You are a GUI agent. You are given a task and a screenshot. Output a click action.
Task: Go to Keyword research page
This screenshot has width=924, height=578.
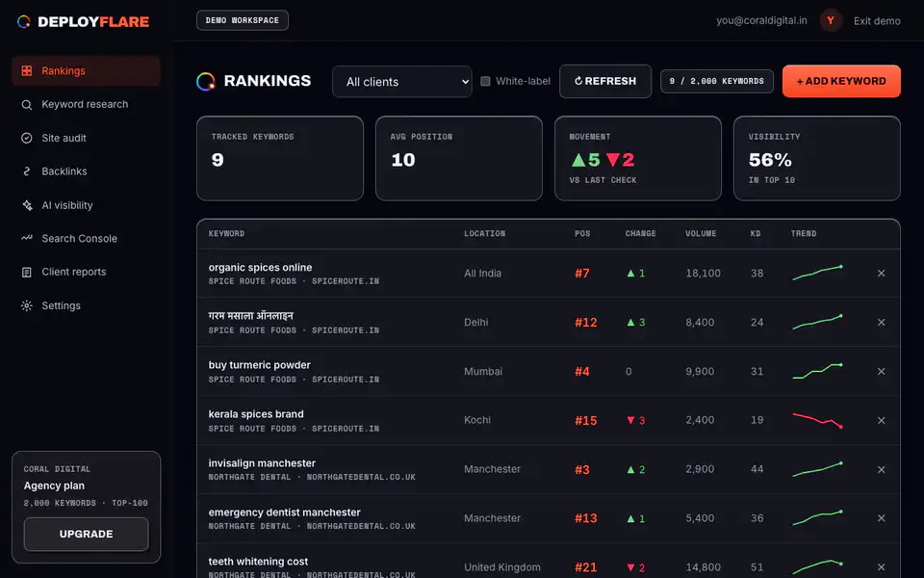point(86,104)
